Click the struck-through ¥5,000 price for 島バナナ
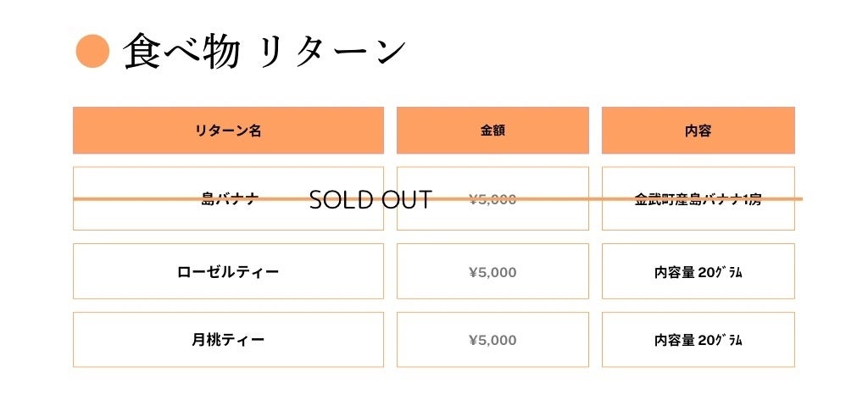 click(492, 200)
